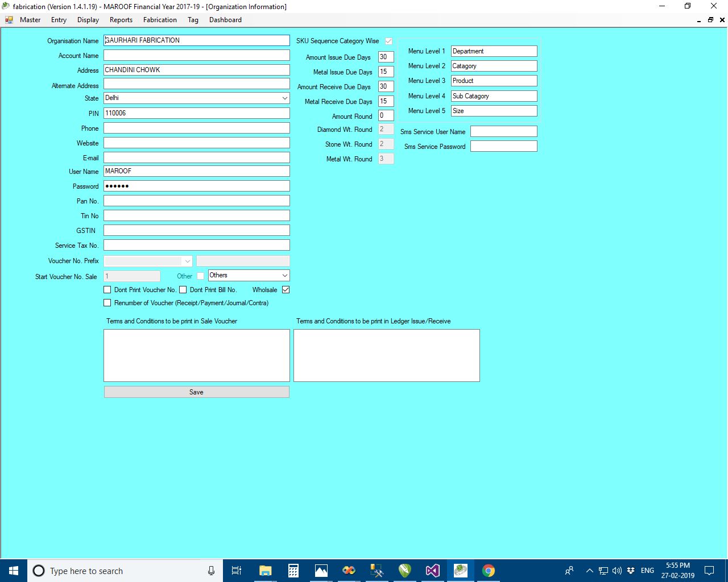Expand the State dropdown showing Delhi
The height and width of the screenshot is (582, 728).
point(284,98)
